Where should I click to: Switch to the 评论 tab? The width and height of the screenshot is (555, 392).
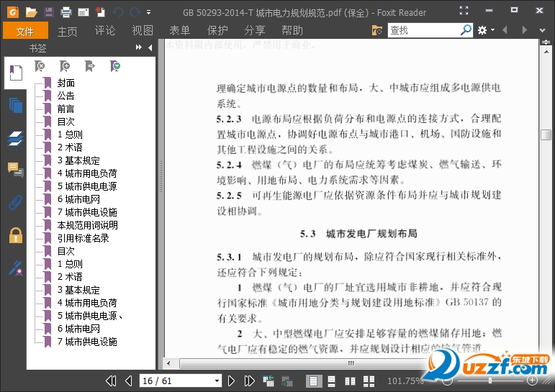pyautogui.click(x=105, y=31)
